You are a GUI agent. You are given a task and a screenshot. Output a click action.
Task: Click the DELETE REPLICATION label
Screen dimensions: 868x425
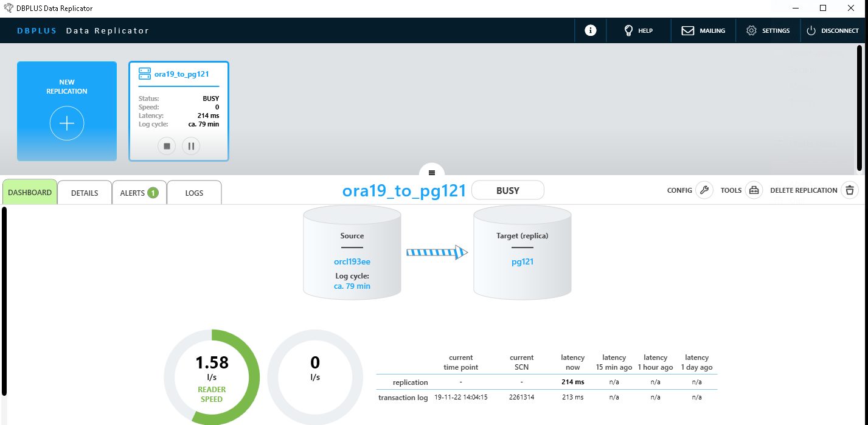pos(804,190)
